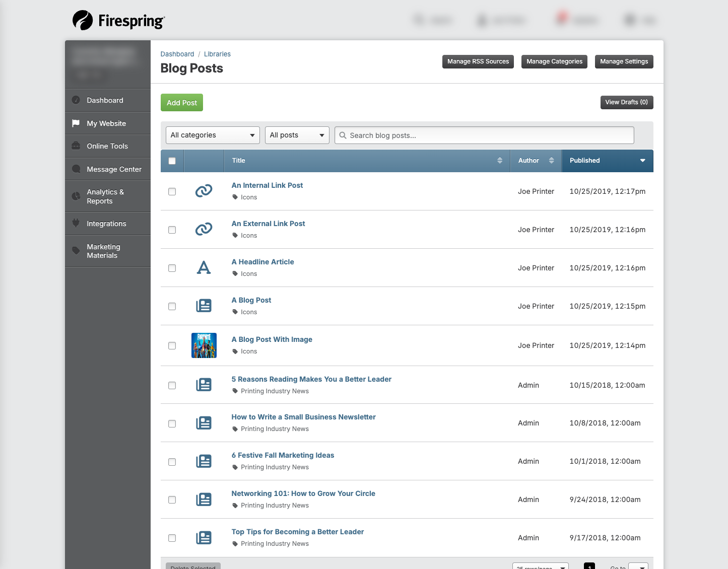Click the Dashboard sidebar icon
The height and width of the screenshot is (569, 728).
click(x=76, y=100)
